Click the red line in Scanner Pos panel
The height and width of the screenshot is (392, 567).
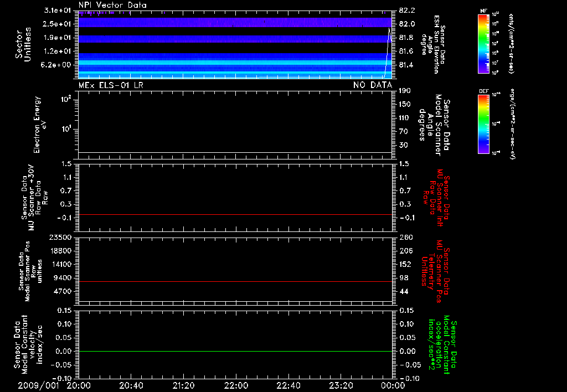[x=235, y=281]
